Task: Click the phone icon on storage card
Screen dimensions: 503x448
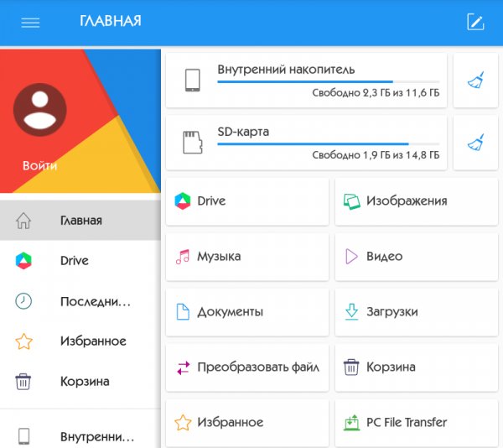Action: (x=193, y=81)
